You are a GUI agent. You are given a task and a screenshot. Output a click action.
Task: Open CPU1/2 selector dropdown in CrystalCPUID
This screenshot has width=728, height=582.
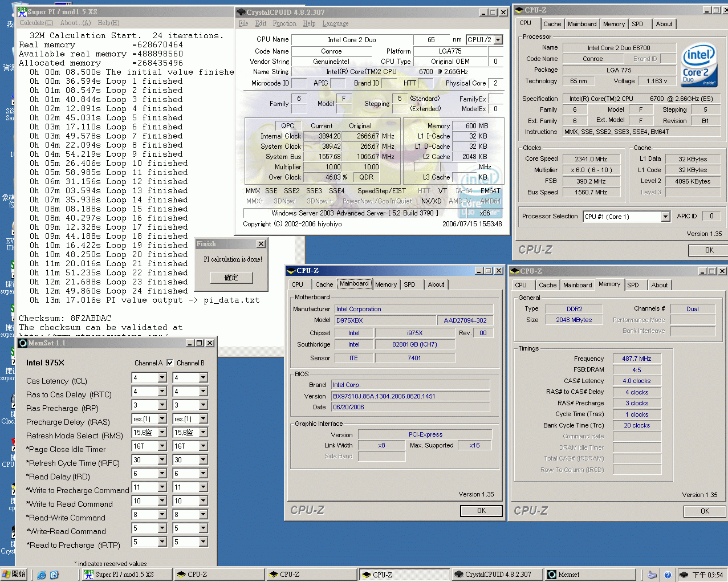click(498, 39)
